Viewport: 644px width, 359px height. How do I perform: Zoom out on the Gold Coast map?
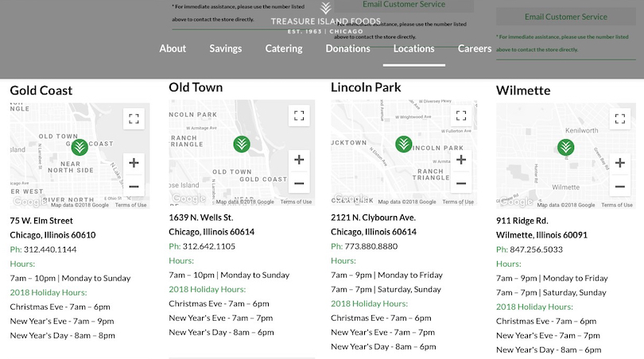134,187
